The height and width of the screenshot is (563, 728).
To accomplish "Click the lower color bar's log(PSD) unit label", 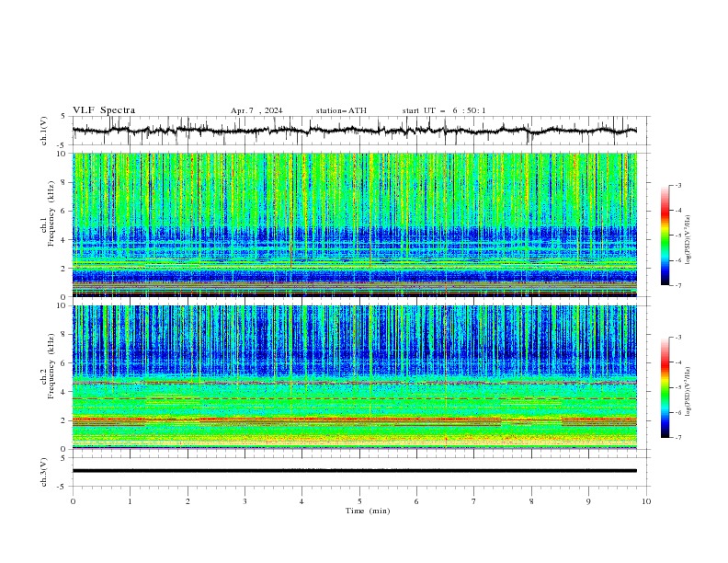I will coord(688,391).
